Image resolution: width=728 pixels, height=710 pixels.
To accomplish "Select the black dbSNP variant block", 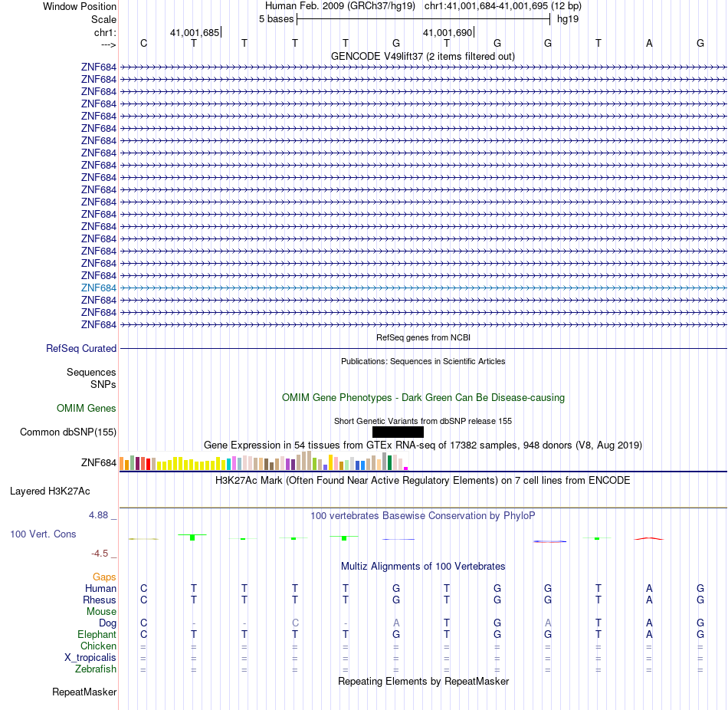I will pos(398,432).
